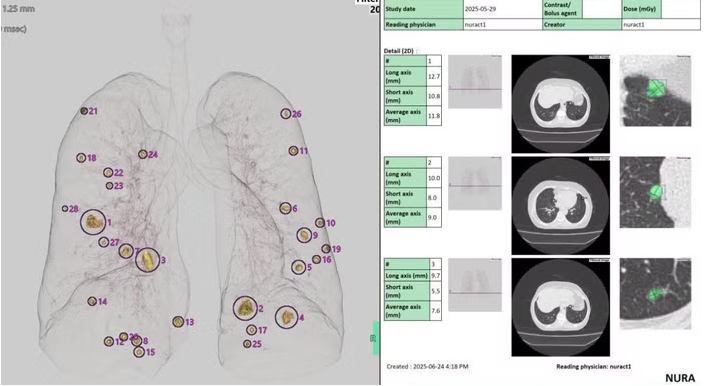
Task: Select nodule marker 3 in the lung rendering
Action: coord(147,260)
